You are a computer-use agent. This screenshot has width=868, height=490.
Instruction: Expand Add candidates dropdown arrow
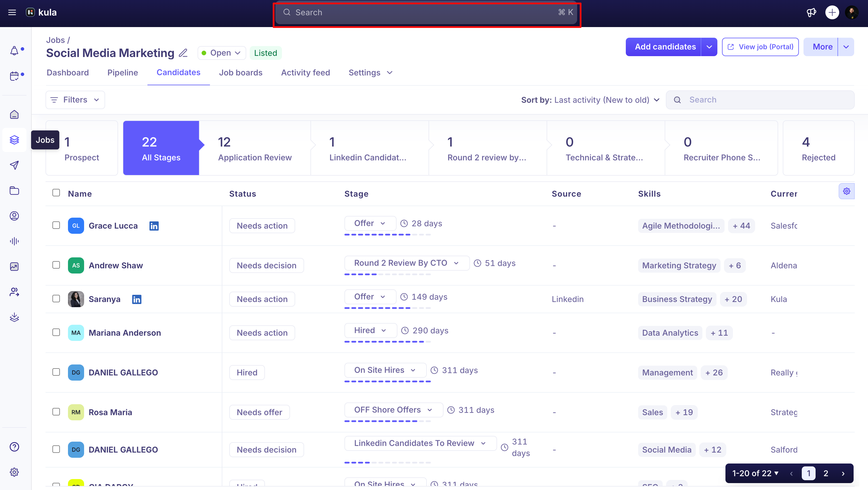click(709, 47)
